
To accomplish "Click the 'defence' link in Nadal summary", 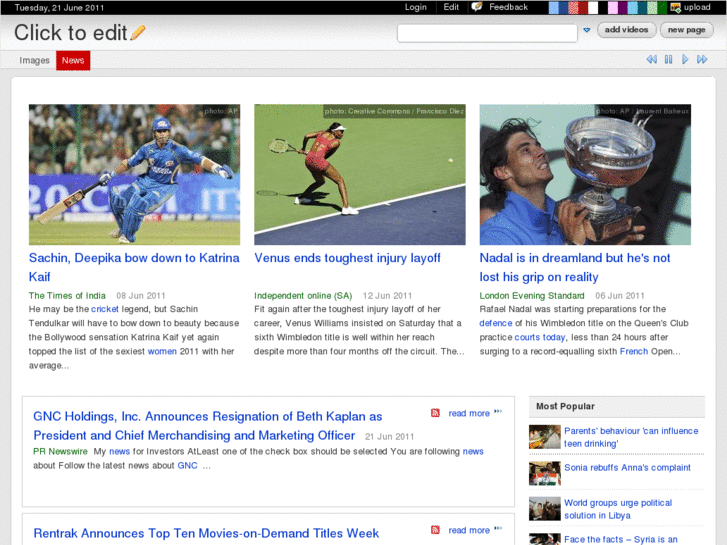I will pos(496,323).
